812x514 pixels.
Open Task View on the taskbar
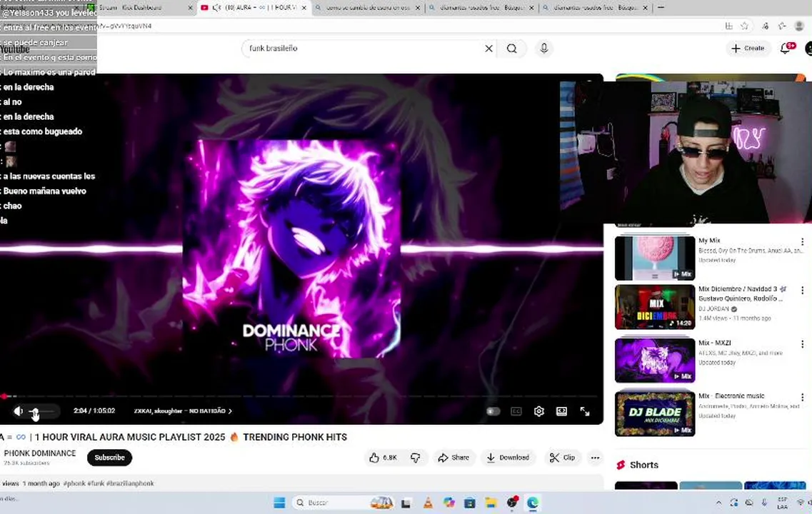406,503
